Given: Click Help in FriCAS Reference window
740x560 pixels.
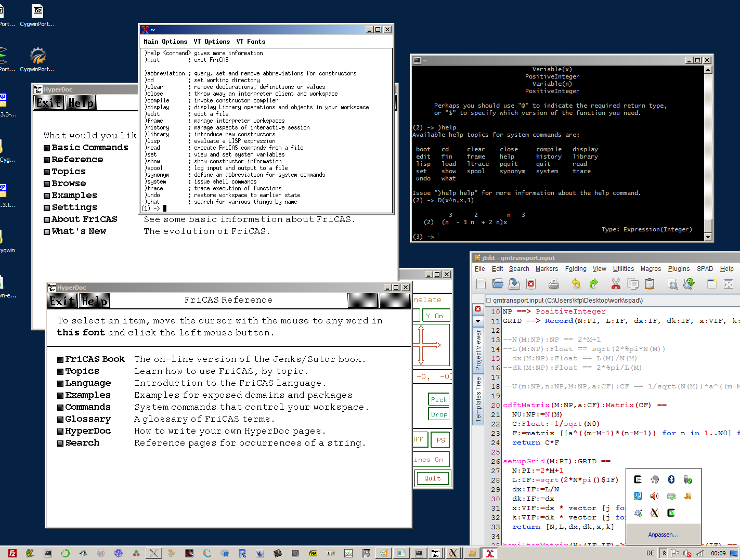Looking at the screenshot, I should point(95,301).
